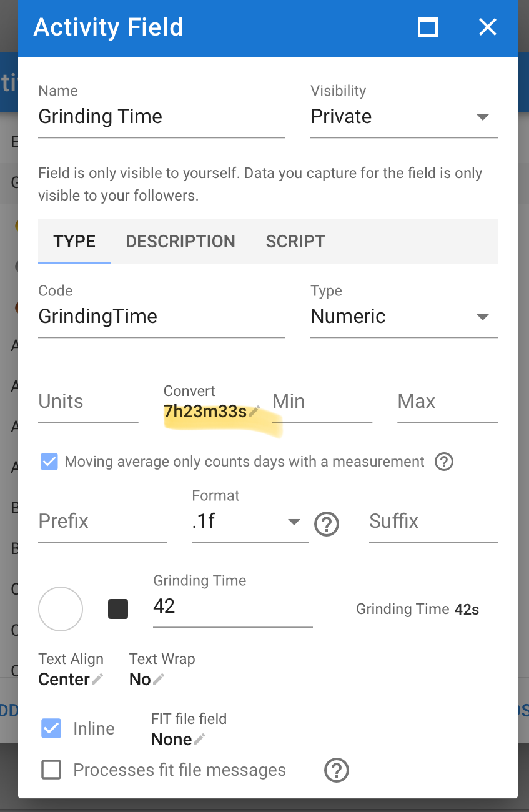Open help for Processes fit file messages
Image resolution: width=529 pixels, height=812 pixels.
point(336,770)
